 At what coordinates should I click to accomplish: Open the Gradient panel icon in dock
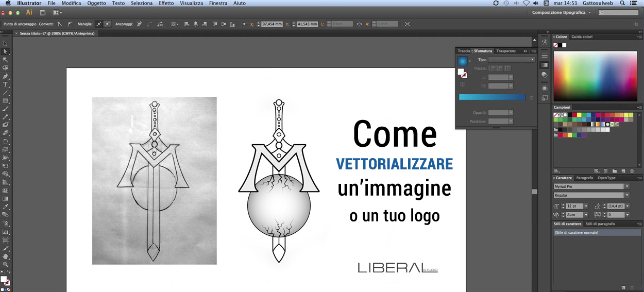545,65
